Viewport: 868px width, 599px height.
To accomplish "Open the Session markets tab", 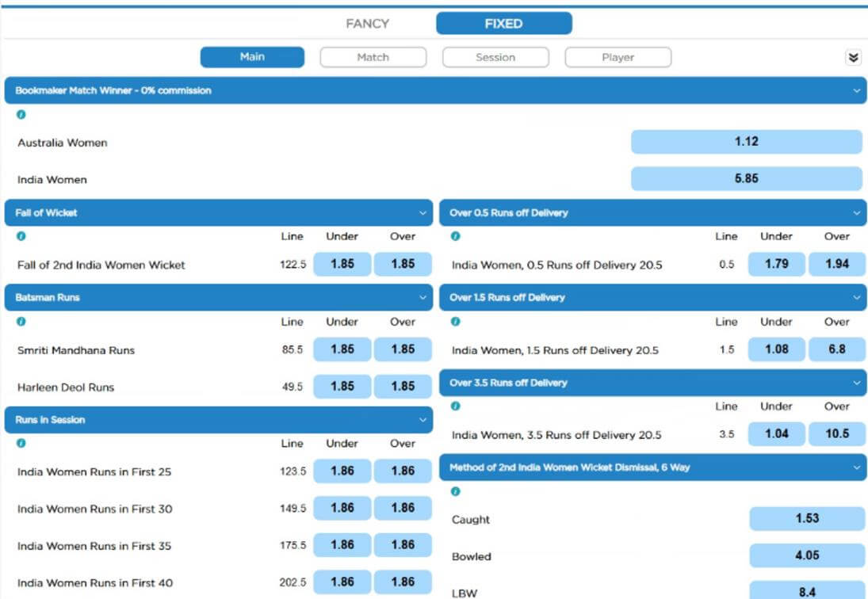I will [495, 57].
